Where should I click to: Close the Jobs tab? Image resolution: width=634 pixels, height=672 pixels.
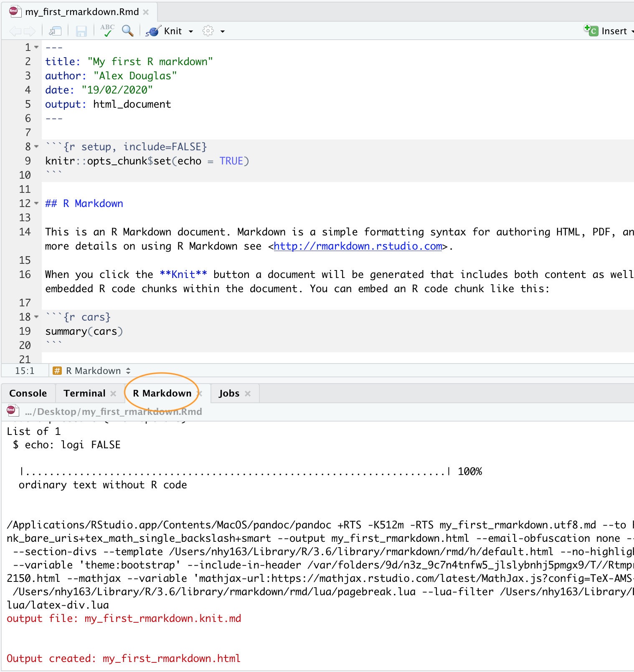(x=248, y=394)
